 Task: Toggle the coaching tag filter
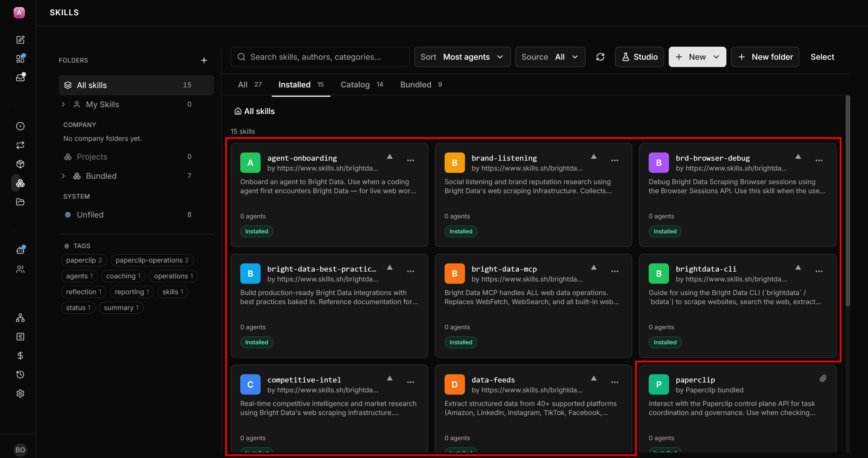(123, 276)
